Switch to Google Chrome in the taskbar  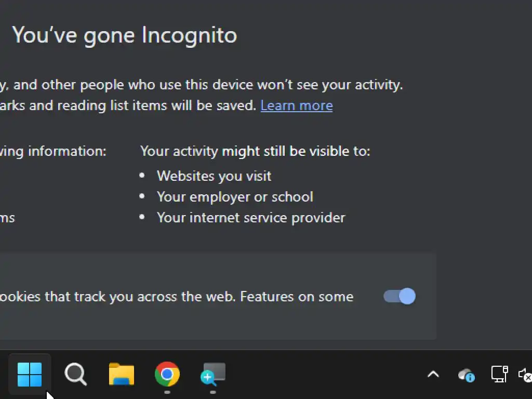(x=167, y=374)
